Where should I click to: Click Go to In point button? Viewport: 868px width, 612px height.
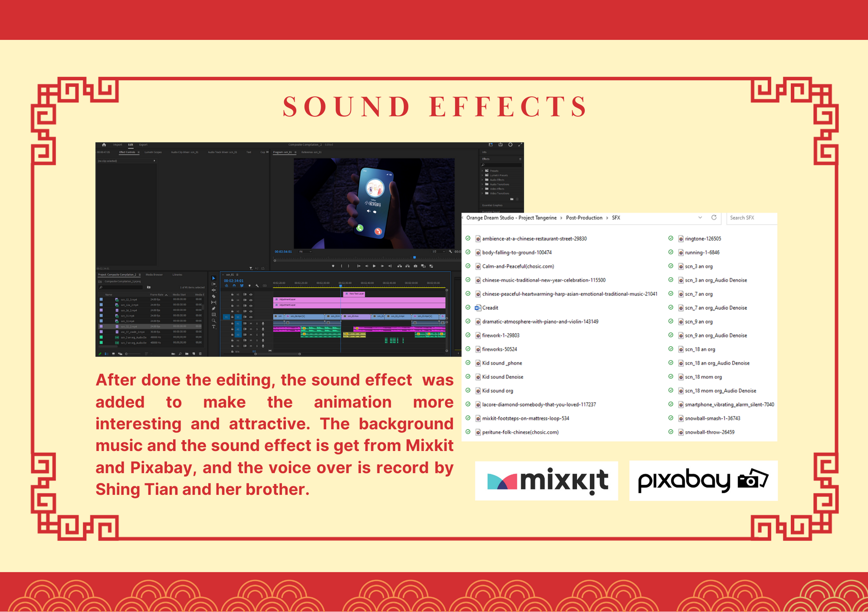click(359, 266)
